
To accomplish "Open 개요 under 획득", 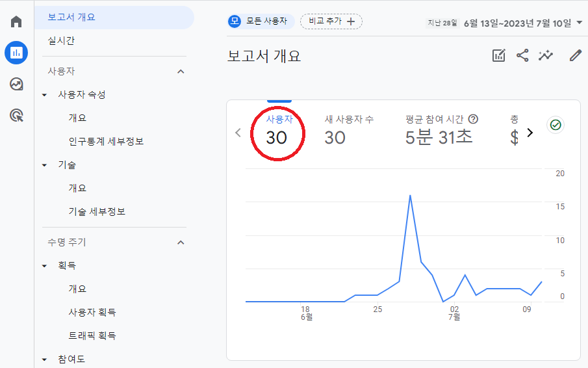I will point(77,289).
